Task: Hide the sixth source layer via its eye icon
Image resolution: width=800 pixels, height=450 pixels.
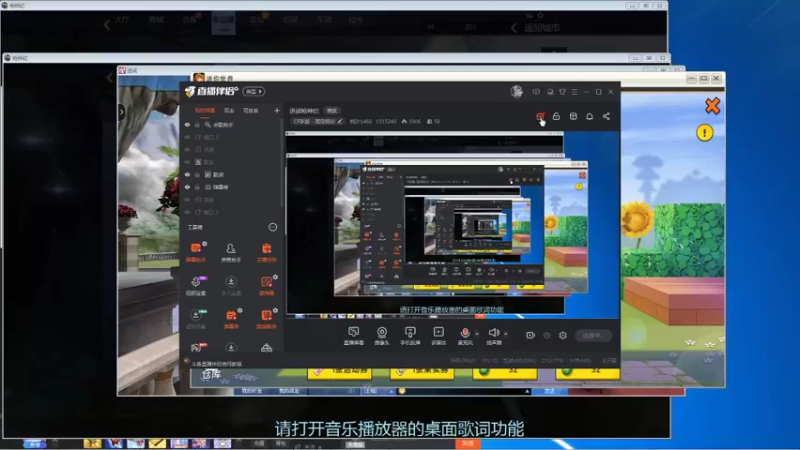Action: tap(187, 187)
